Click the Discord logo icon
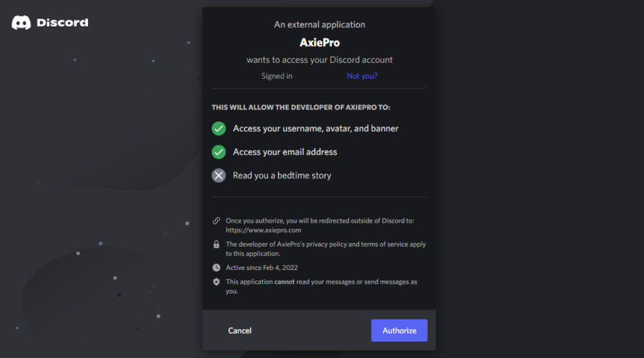 click(x=21, y=23)
